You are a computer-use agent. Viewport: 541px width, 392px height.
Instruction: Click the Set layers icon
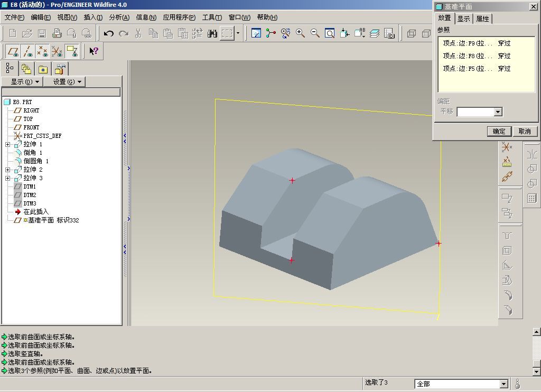tap(375, 33)
